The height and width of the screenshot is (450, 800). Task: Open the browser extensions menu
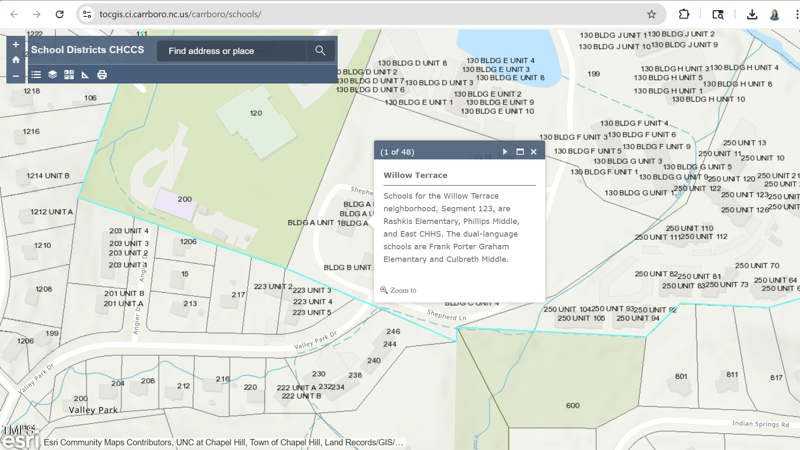pos(684,15)
